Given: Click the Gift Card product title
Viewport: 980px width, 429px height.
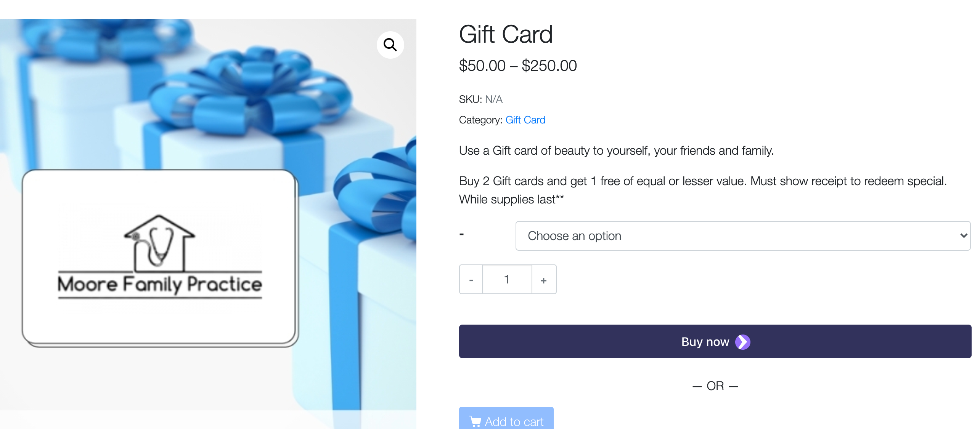Looking at the screenshot, I should [506, 35].
